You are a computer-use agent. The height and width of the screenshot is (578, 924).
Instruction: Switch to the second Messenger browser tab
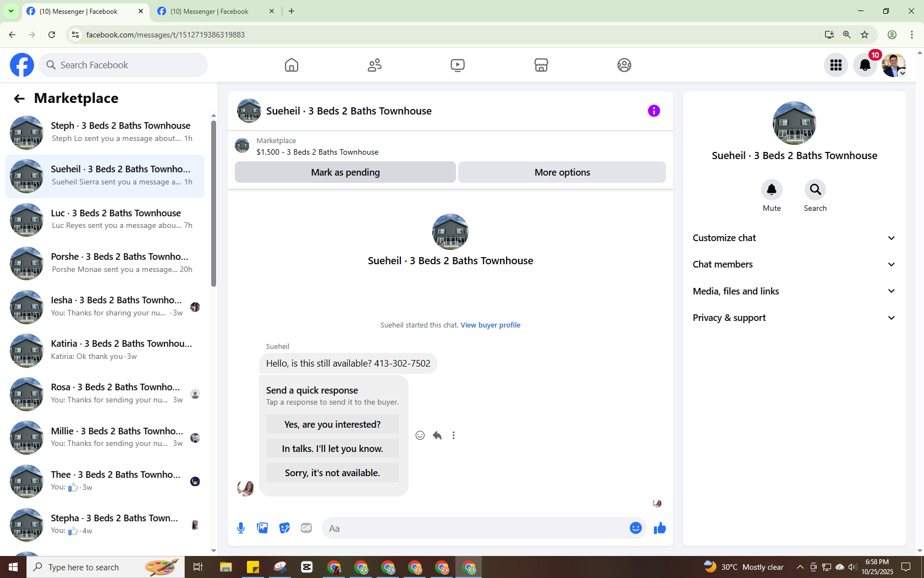click(216, 11)
